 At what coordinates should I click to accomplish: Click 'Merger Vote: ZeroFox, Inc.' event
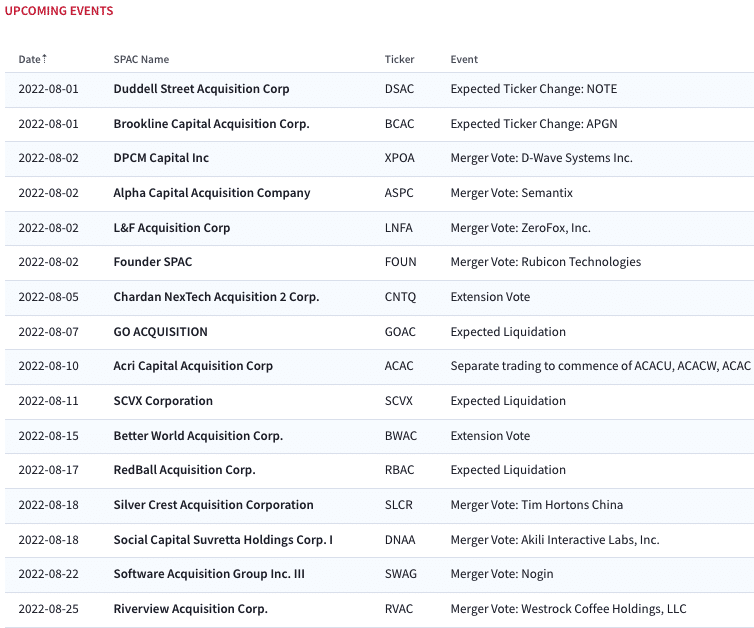pyautogui.click(x=520, y=228)
